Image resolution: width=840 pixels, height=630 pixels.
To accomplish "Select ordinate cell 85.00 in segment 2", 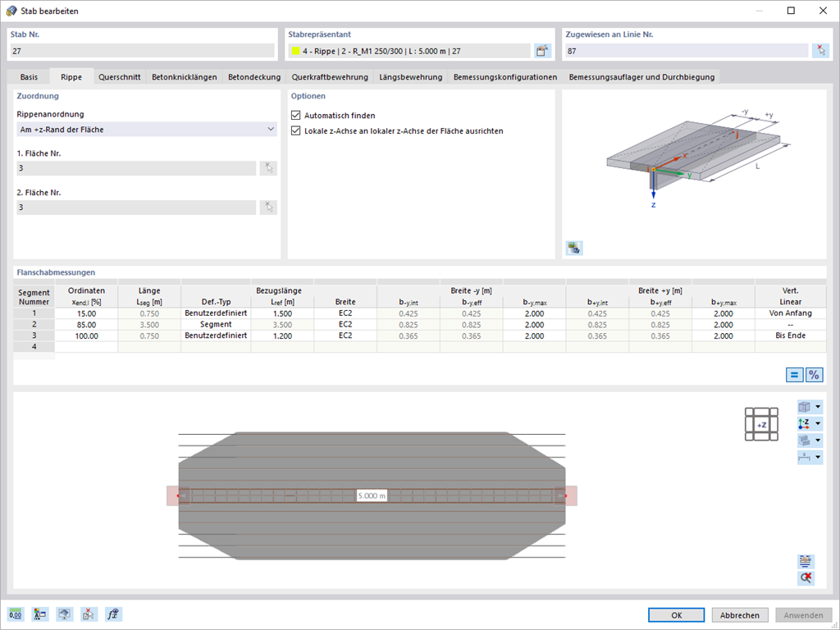I will (86, 325).
